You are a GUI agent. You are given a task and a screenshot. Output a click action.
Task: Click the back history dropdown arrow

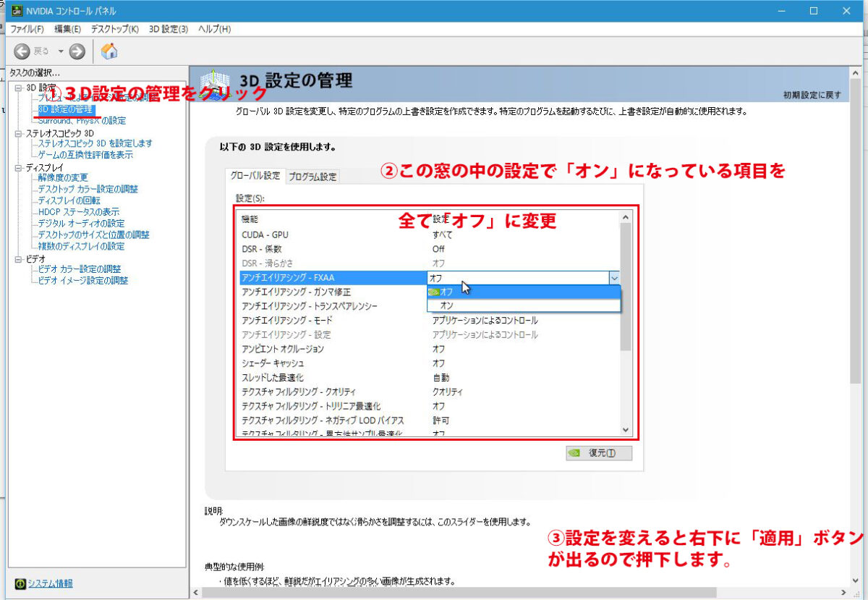click(61, 51)
